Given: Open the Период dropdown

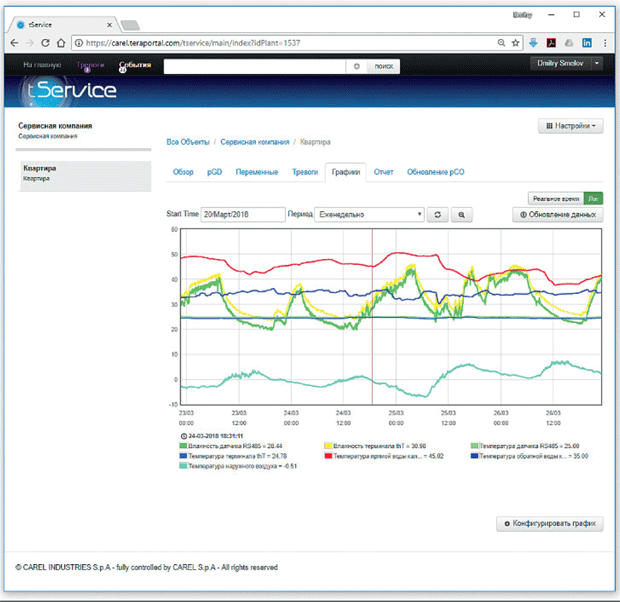Looking at the screenshot, I should coord(369,214).
